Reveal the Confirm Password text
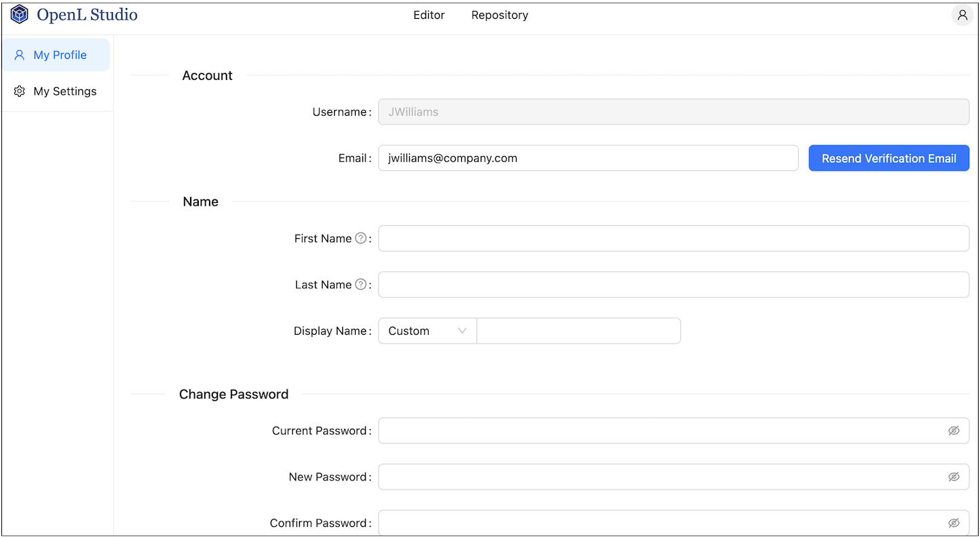 pyautogui.click(x=954, y=522)
